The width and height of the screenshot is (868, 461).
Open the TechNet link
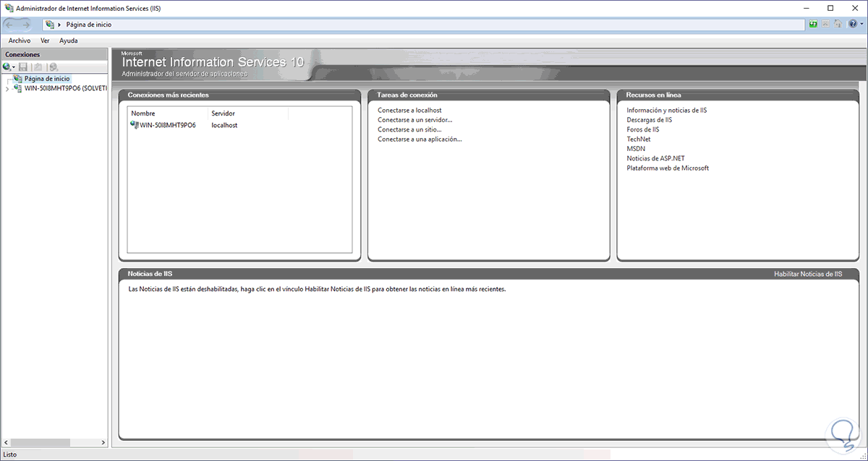pos(639,139)
